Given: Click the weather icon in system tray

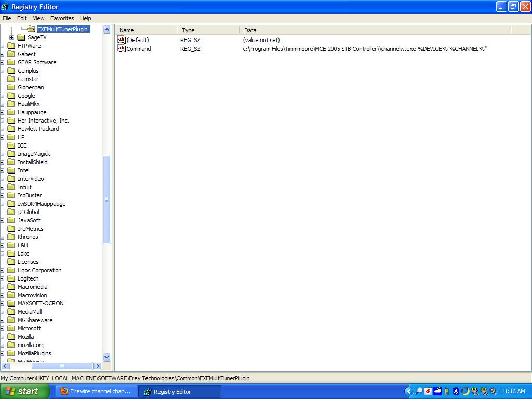Looking at the screenshot, I should [x=437, y=391].
